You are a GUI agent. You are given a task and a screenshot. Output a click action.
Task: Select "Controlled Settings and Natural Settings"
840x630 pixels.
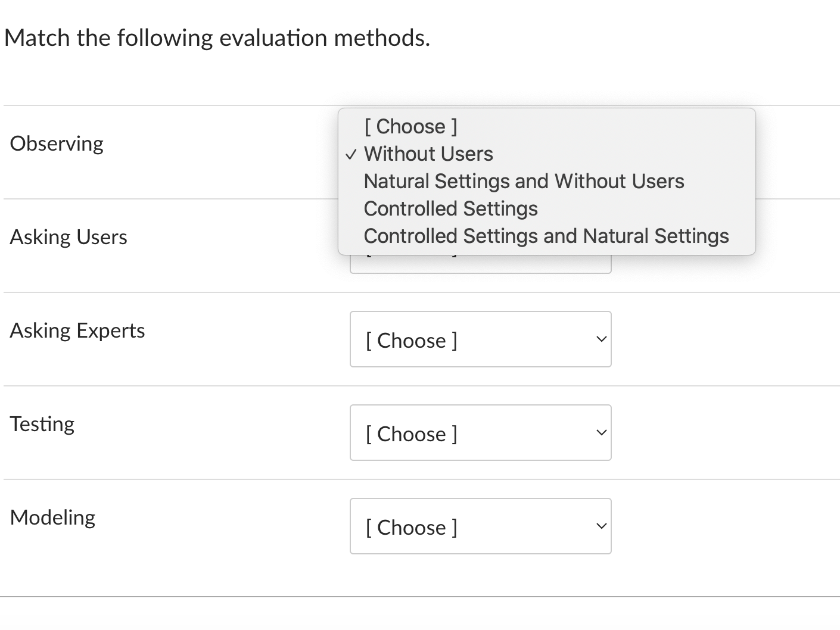click(546, 236)
